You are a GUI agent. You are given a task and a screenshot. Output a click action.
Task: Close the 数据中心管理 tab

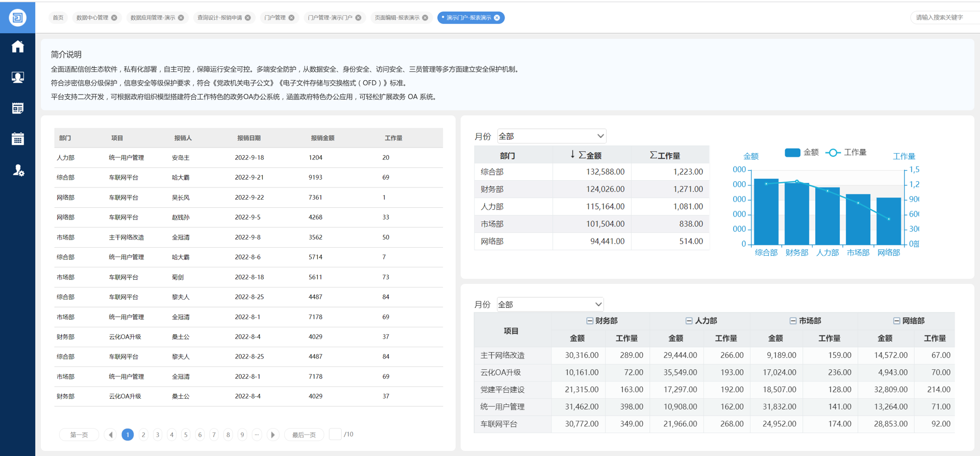pyautogui.click(x=114, y=18)
